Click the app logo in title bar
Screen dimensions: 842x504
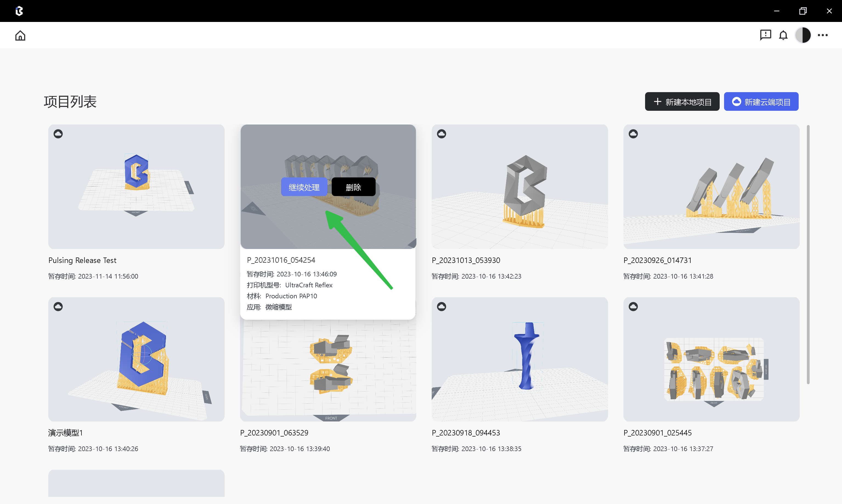coord(19,11)
